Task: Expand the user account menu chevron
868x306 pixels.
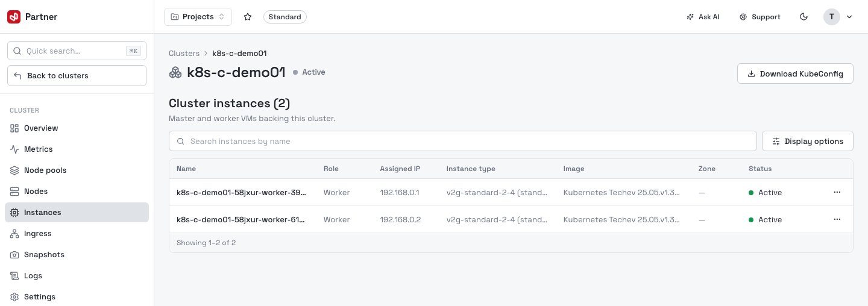Action: pos(849,17)
